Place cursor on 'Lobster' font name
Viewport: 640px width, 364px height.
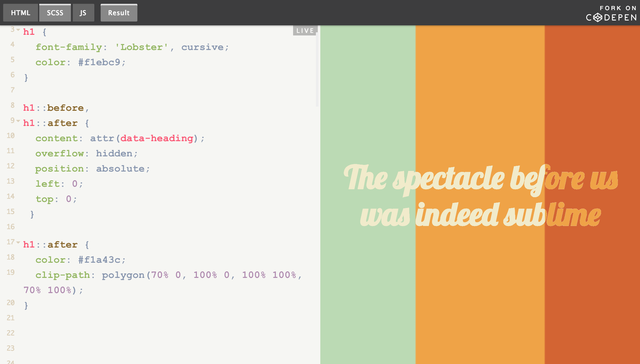click(141, 47)
